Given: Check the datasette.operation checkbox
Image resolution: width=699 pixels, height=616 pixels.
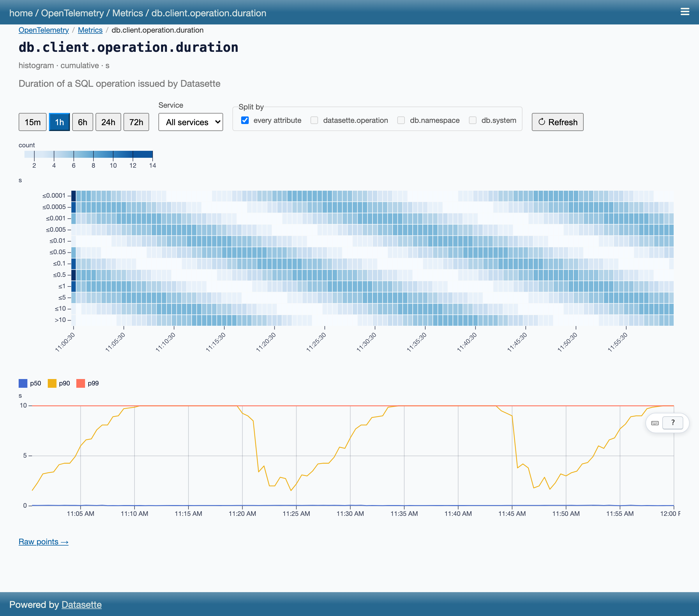Looking at the screenshot, I should coord(314,120).
